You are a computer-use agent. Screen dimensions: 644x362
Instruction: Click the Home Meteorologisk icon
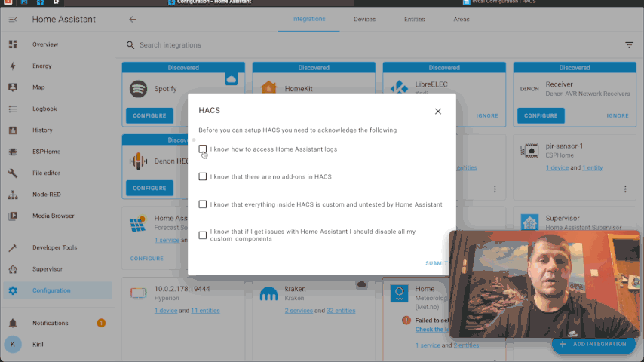pos(399,293)
